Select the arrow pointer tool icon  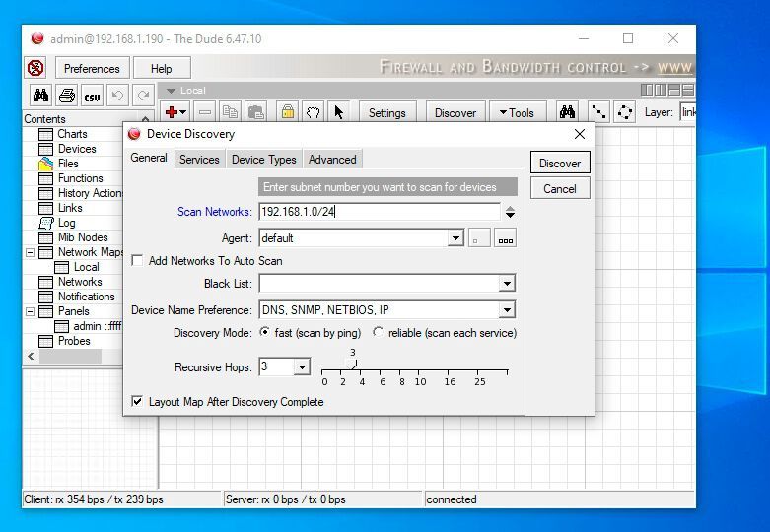pyautogui.click(x=338, y=112)
